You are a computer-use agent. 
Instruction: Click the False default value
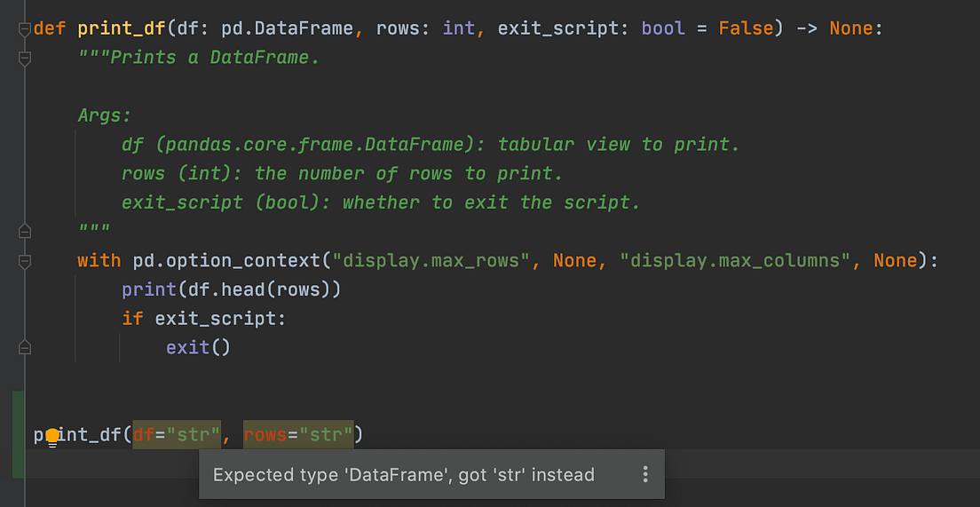click(747, 28)
